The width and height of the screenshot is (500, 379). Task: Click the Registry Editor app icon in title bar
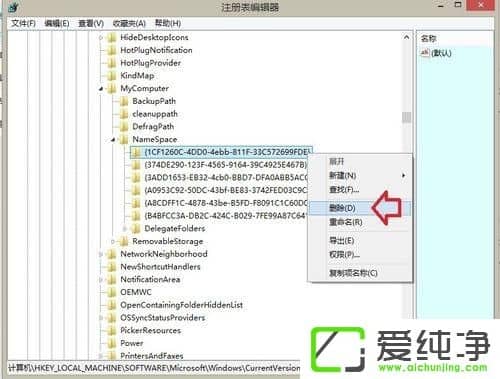[x=13, y=7]
